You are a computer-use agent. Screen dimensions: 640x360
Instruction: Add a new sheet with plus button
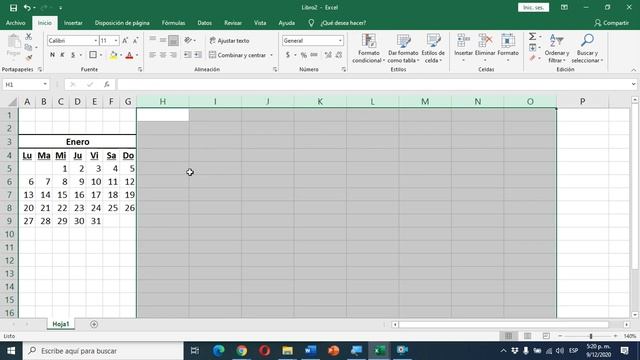pyautogui.click(x=94, y=324)
